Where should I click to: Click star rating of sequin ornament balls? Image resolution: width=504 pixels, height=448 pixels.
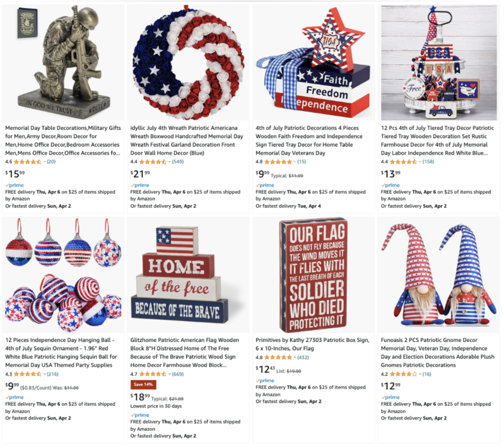click(x=28, y=374)
